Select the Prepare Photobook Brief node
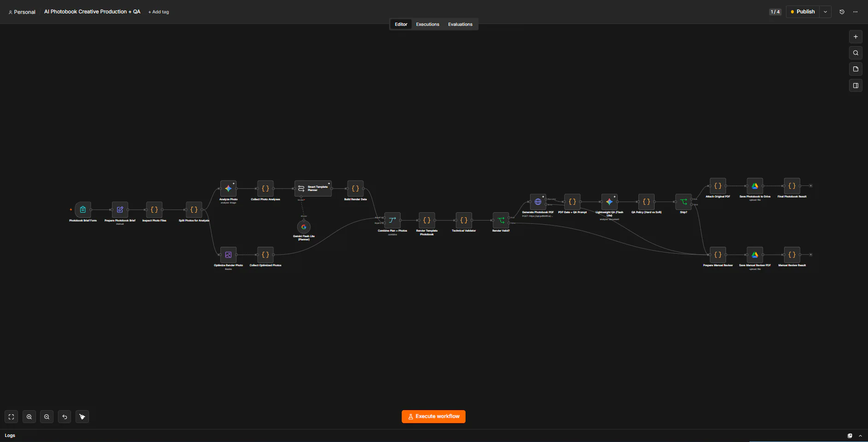 (120, 209)
